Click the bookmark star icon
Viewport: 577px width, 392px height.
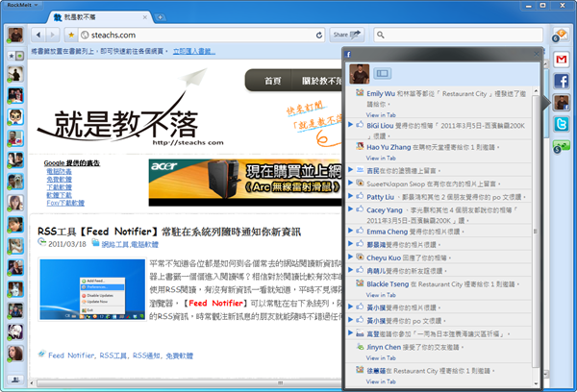71,35
